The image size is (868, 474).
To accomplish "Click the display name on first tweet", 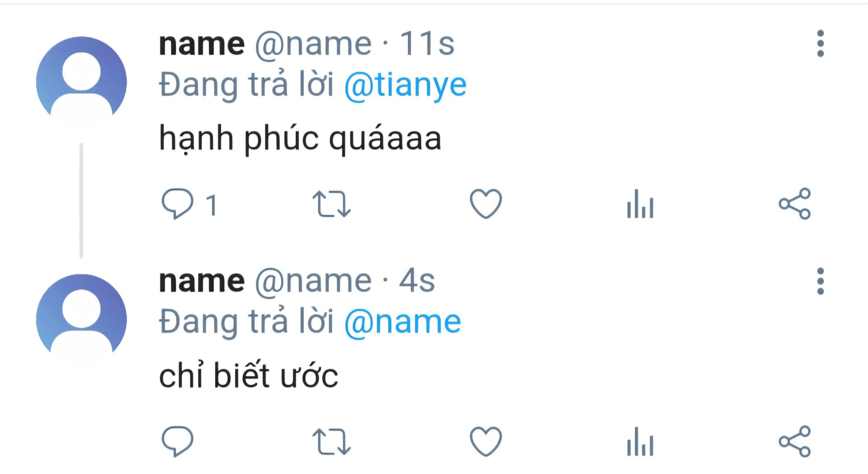I will click(202, 44).
